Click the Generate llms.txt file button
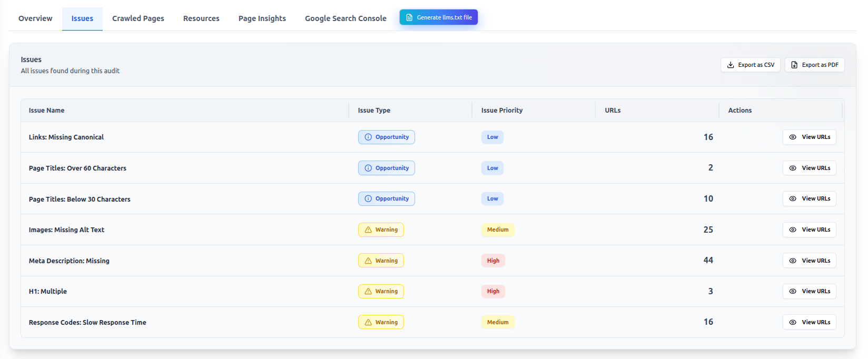The width and height of the screenshot is (868, 359). click(x=438, y=17)
